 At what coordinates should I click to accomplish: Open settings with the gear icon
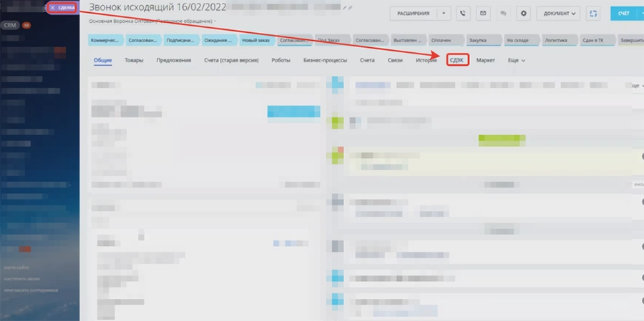point(524,14)
